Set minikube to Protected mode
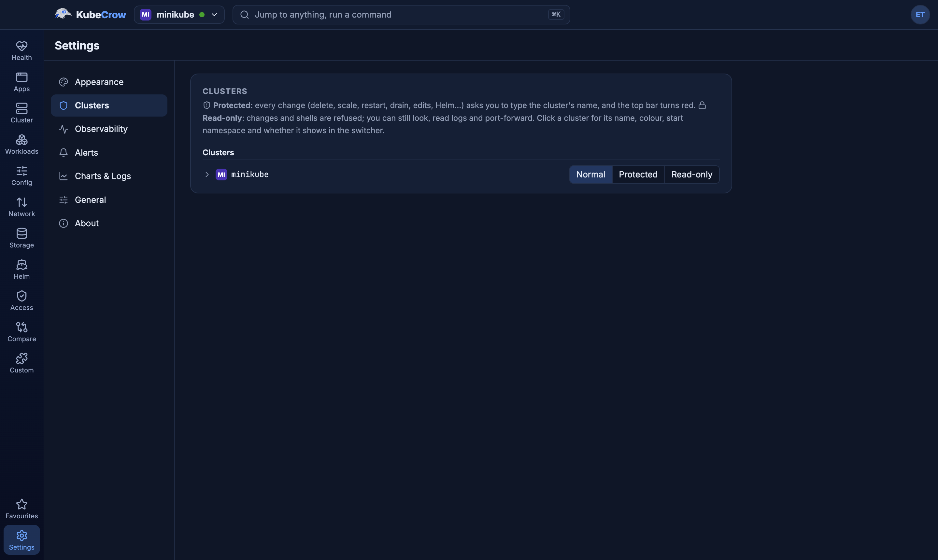 click(638, 175)
